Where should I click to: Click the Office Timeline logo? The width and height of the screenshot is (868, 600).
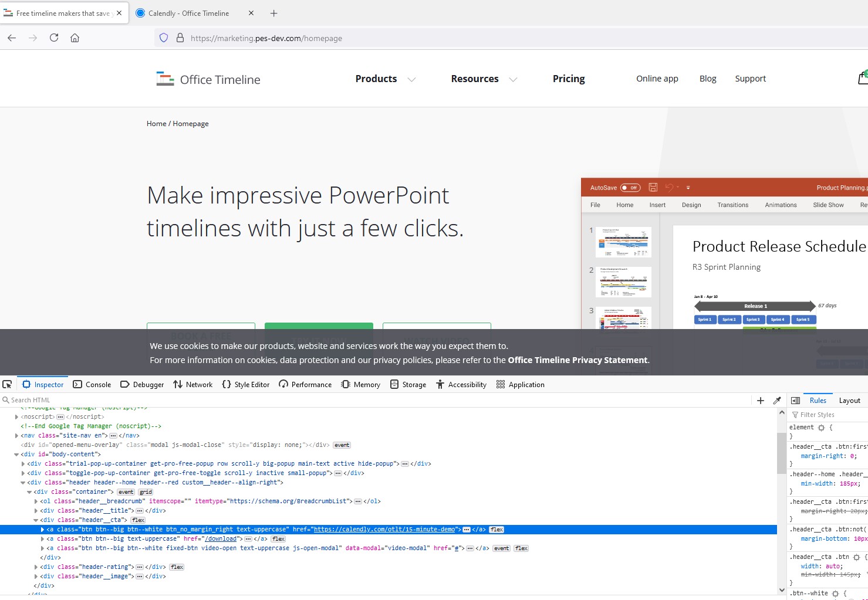pos(208,79)
